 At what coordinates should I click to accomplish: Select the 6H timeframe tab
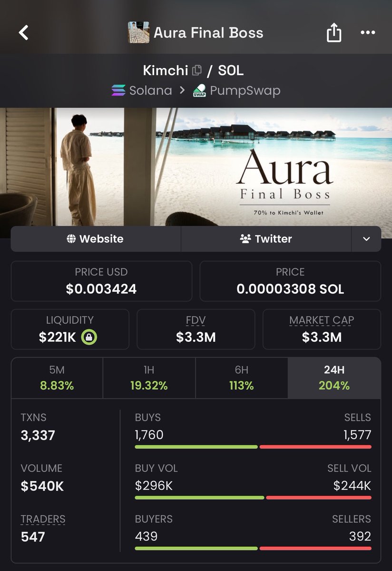pos(241,378)
